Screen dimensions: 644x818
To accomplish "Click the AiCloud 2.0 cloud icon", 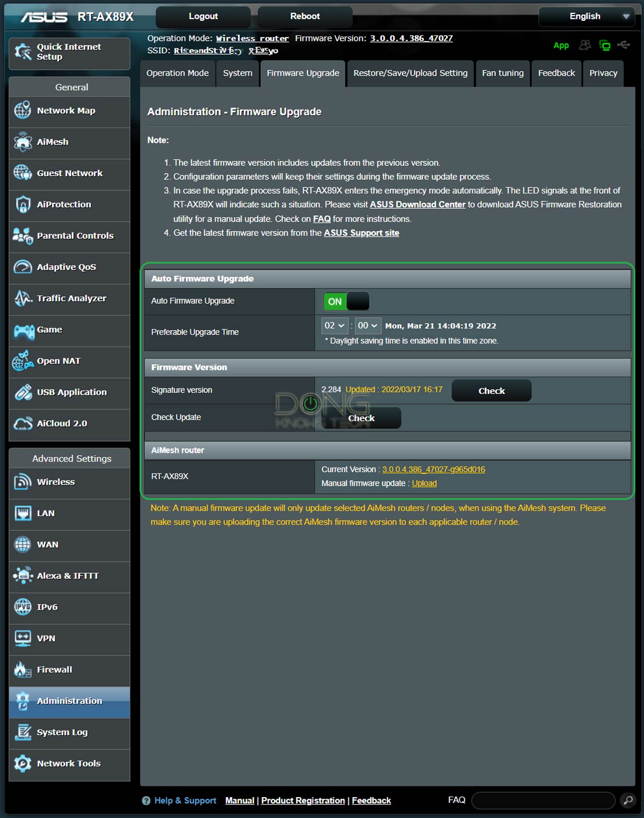I will click(x=23, y=423).
